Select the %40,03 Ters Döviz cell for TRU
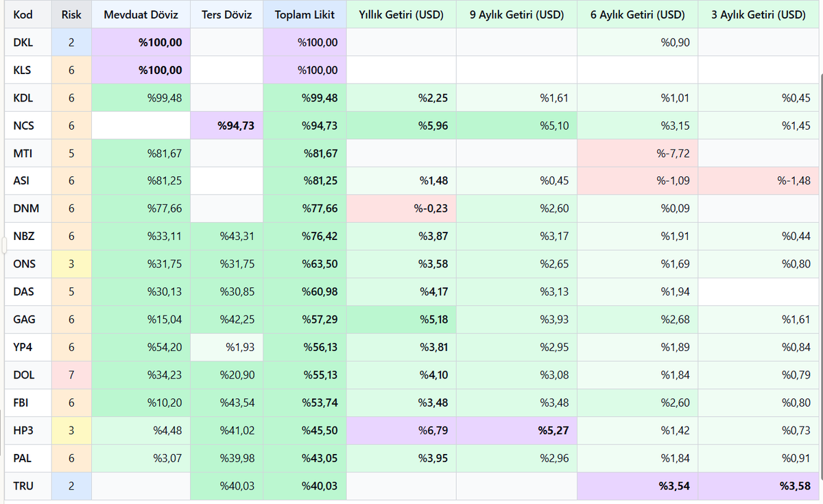 click(226, 486)
